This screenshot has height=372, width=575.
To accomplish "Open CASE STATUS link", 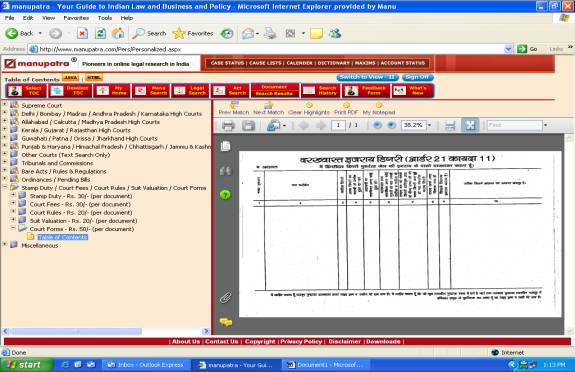I will click(x=227, y=63).
